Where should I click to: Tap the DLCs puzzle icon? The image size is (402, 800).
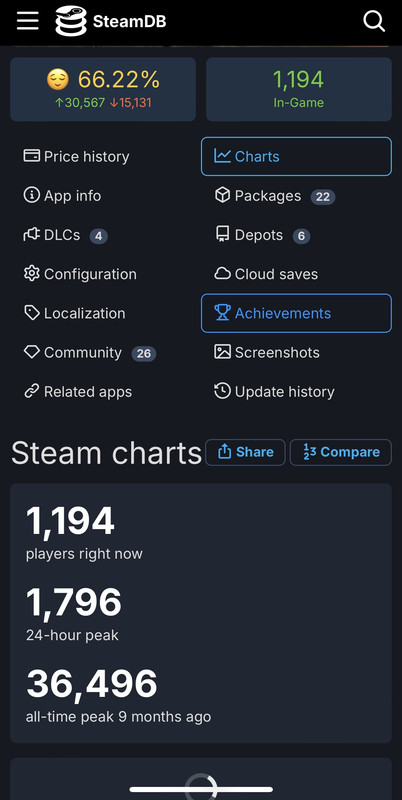coord(32,235)
